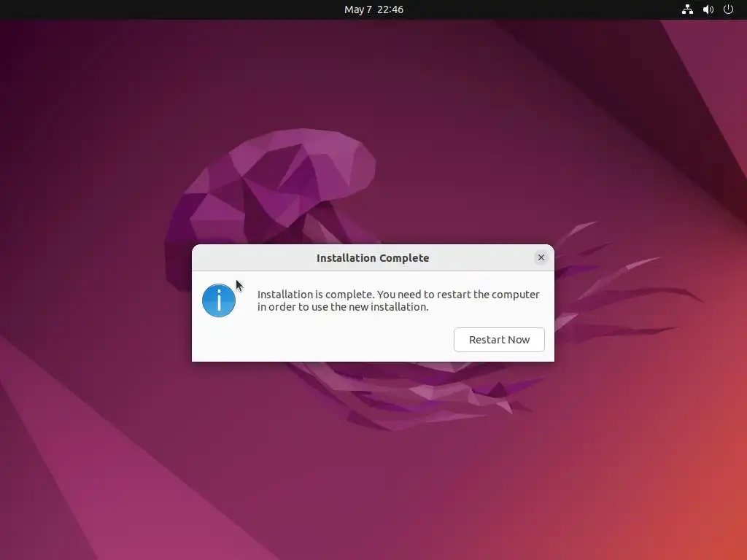Image resolution: width=747 pixels, height=560 pixels.
Task: Click the blue info icon in dialog
Action: pos(219,300)
